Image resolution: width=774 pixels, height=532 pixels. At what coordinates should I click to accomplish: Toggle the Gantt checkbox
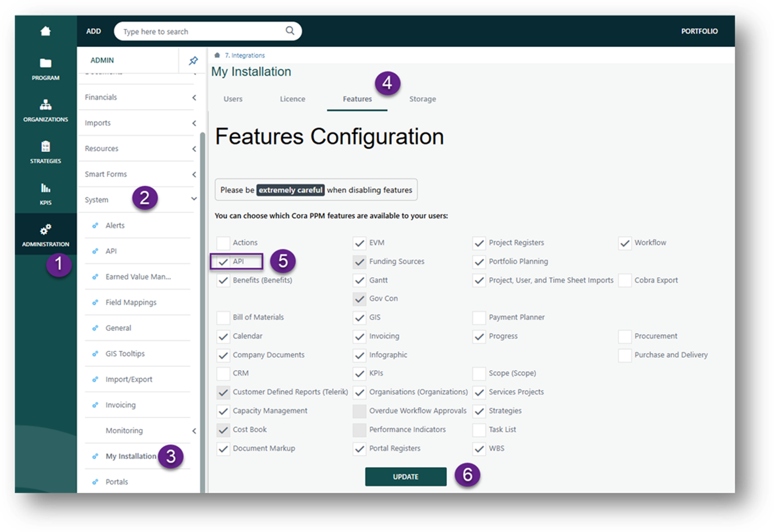360,280
